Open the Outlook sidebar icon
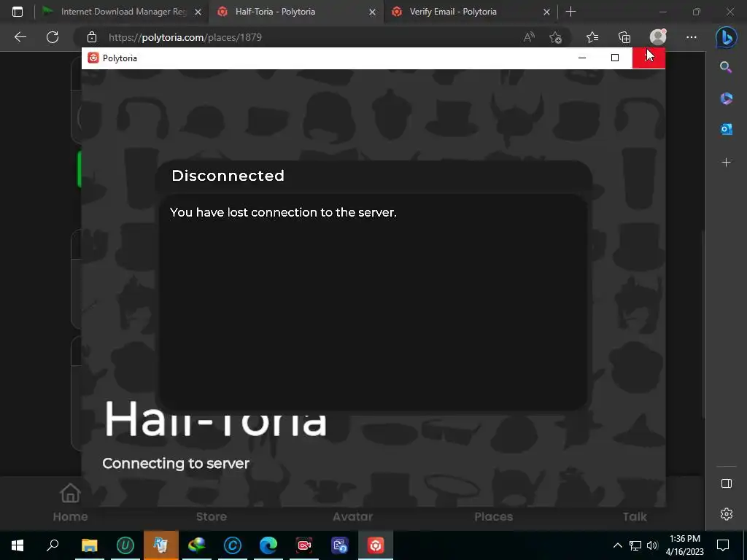Image resolution: width=747 pixels, height=560 pixels. click(726, 129)
